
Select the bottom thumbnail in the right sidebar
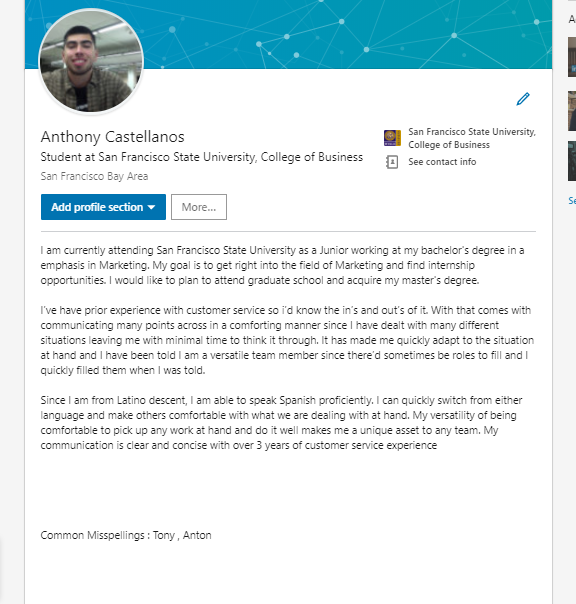[572, 161]
